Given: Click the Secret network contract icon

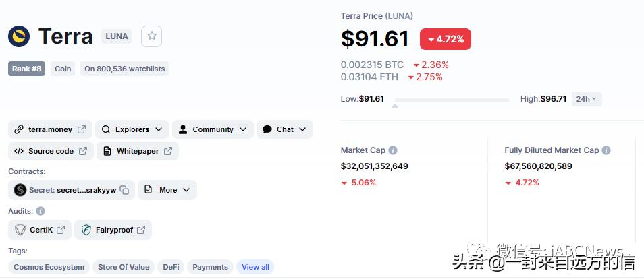Looking at the screenshot, I should (x=20, y=190).
